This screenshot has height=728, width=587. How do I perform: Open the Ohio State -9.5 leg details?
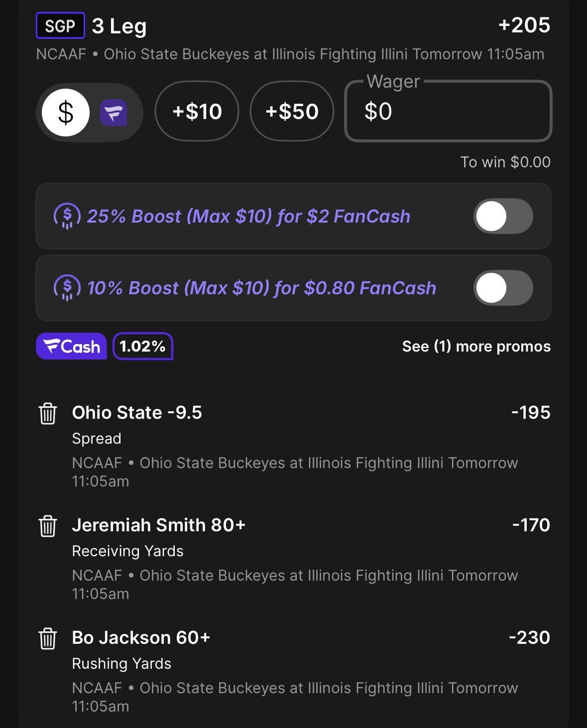click(x=137, y=412)
